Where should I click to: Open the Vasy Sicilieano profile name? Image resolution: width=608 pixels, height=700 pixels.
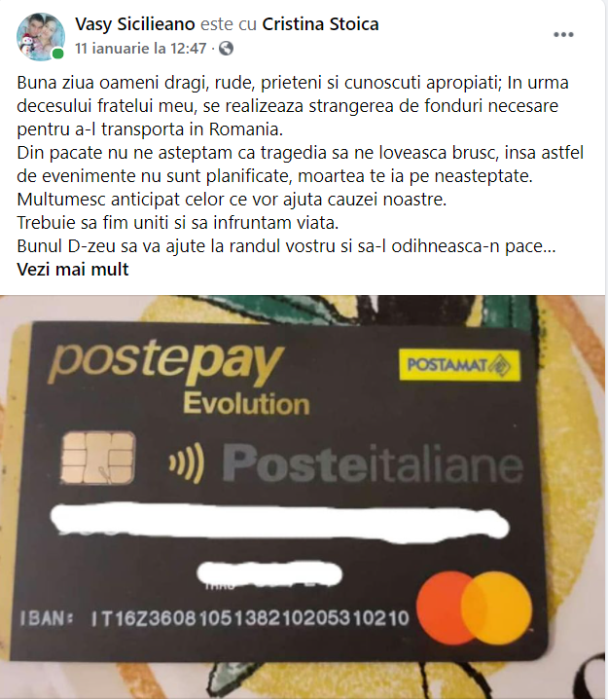pyautogui.click(x=134, y=24)
